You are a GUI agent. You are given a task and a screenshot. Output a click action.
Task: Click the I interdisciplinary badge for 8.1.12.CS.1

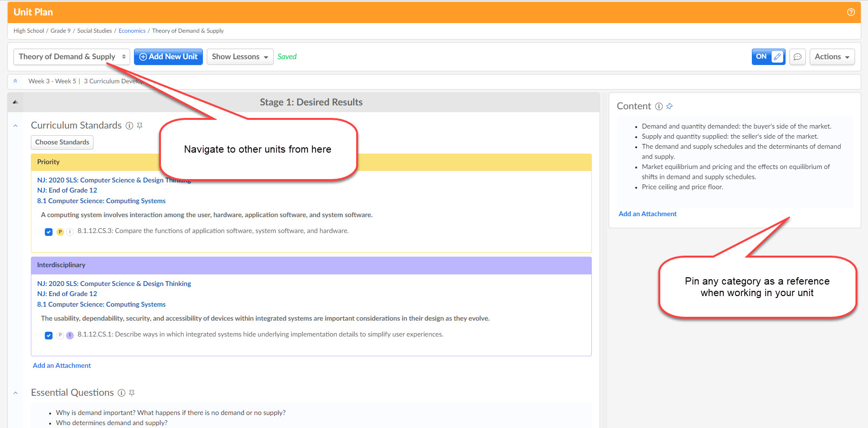[x=70, y=335]
